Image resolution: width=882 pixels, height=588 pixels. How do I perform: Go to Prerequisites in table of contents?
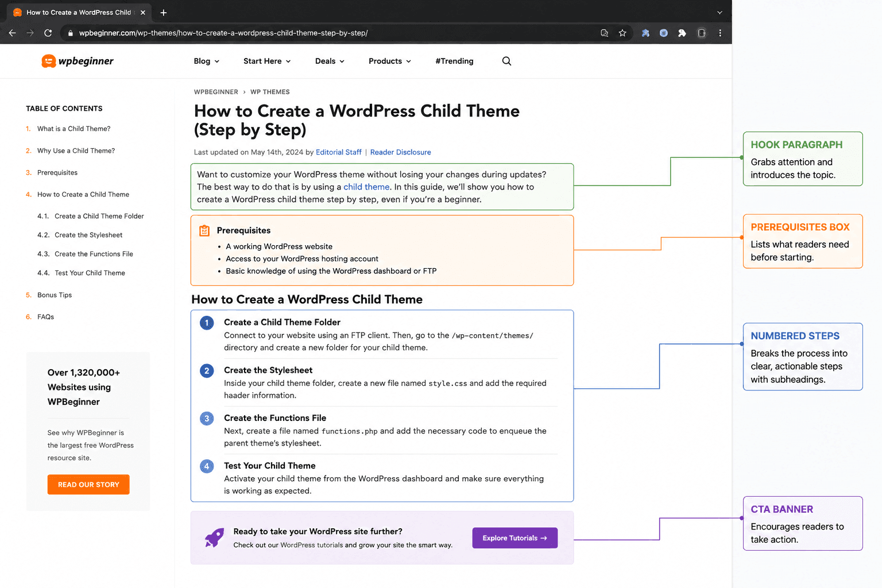click(57, 172)
